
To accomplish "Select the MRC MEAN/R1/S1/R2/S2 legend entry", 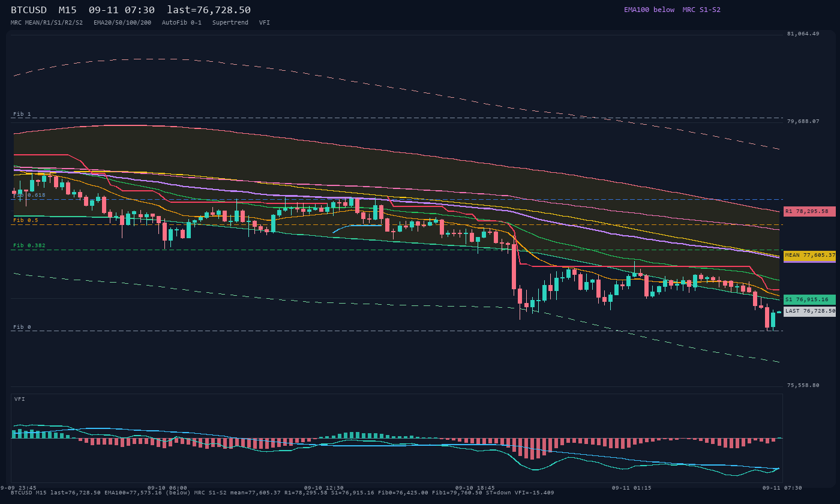I will 47,23.
